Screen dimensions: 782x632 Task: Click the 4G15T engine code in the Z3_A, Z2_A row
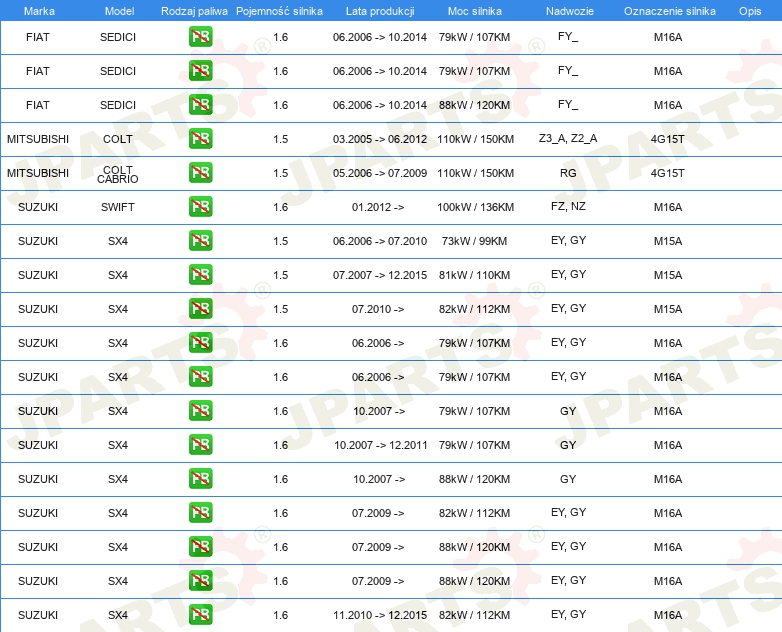668,139
